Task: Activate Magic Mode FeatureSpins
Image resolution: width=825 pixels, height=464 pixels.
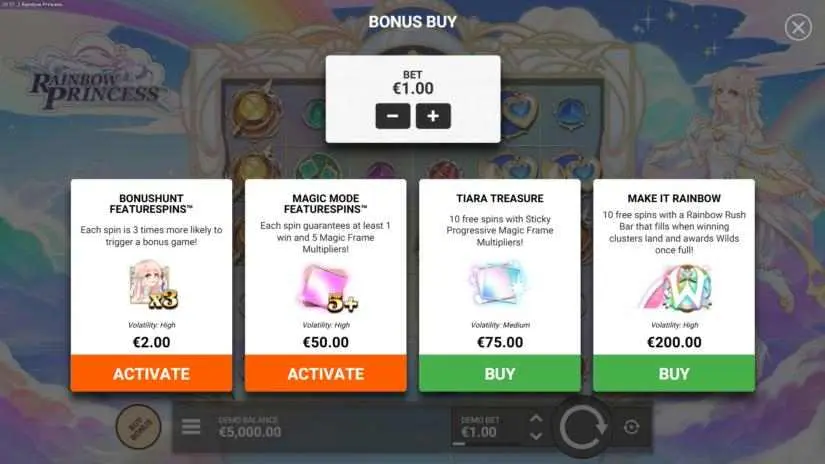Action: point(326,373)
